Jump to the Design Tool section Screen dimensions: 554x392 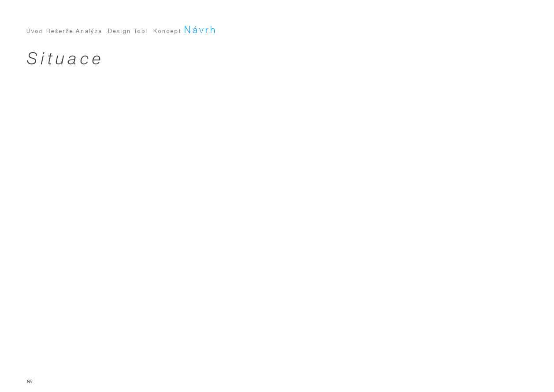coord(128,31)
